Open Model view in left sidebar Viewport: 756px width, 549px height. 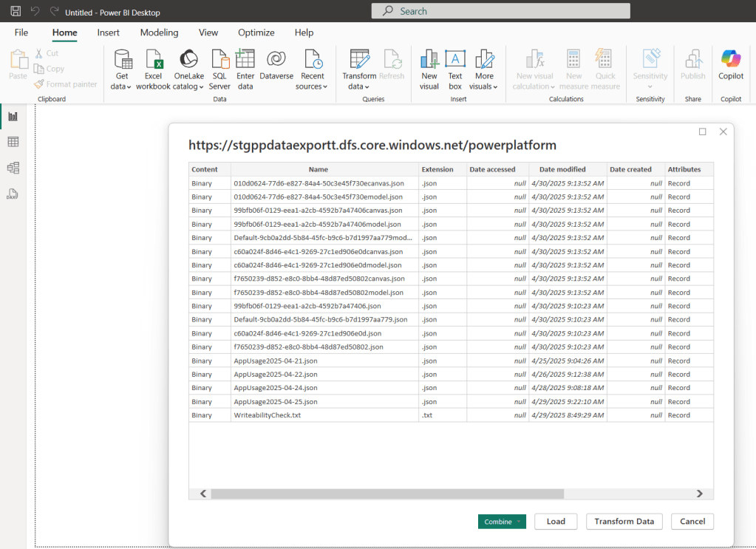click(x=13, y=168)
